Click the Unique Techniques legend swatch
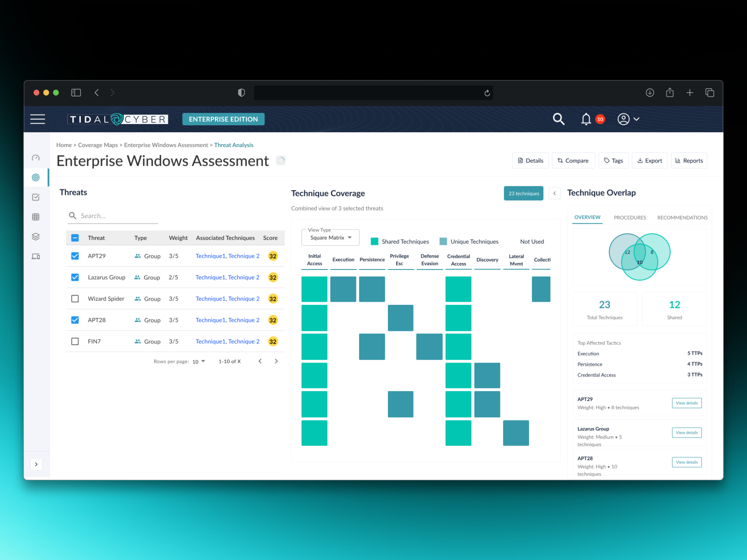Screen dimensions: 747x560 pyautogui.click(x=443, y=241)
